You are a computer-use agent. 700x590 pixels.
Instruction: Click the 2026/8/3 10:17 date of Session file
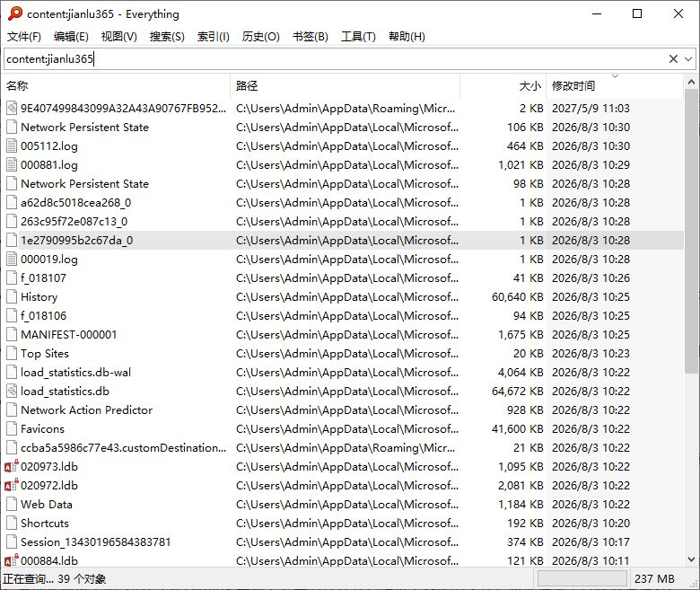pyautogui.click(x=591, y=542)
